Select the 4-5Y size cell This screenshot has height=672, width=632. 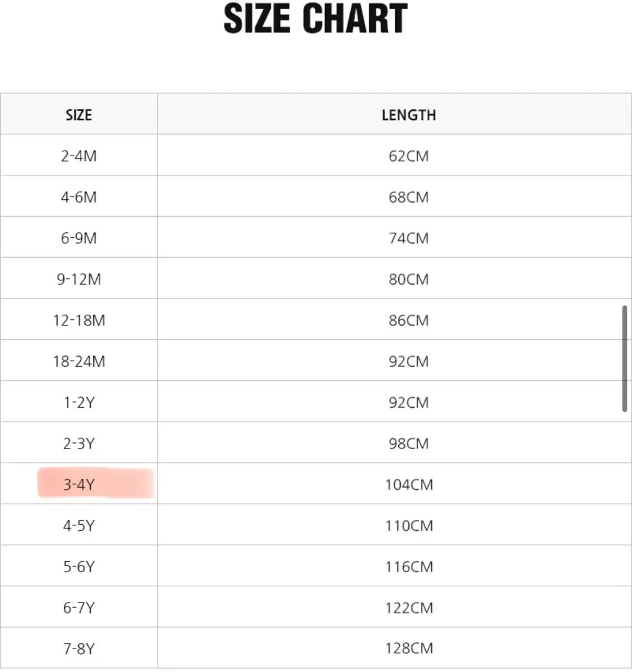[79, 525]
